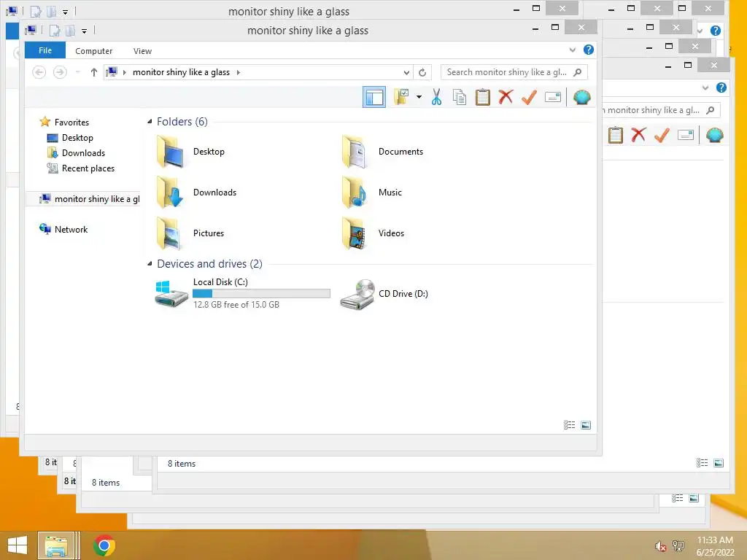
Task: Switch to details view in front window
Action: click(569, 425)
